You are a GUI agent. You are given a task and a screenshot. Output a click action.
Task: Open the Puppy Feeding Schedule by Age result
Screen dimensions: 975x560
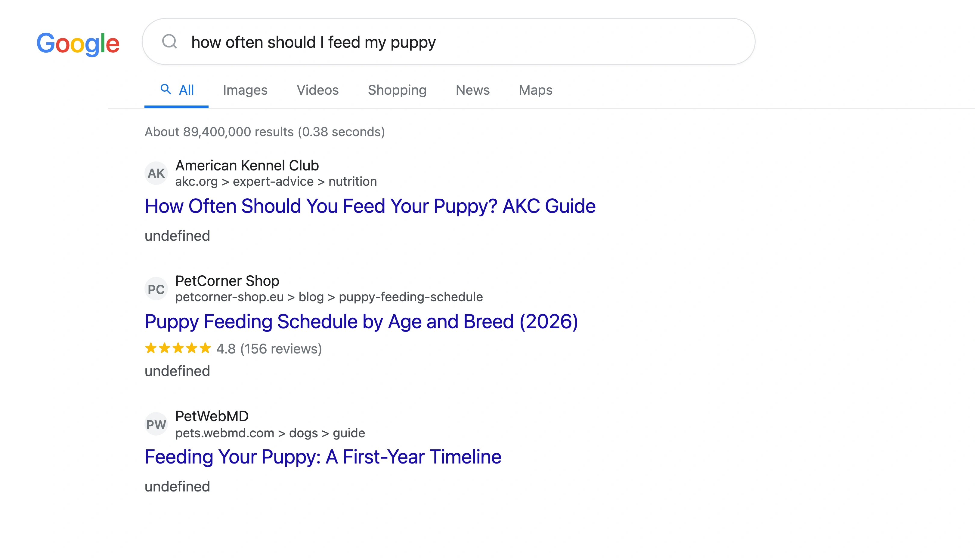(361, 322)
